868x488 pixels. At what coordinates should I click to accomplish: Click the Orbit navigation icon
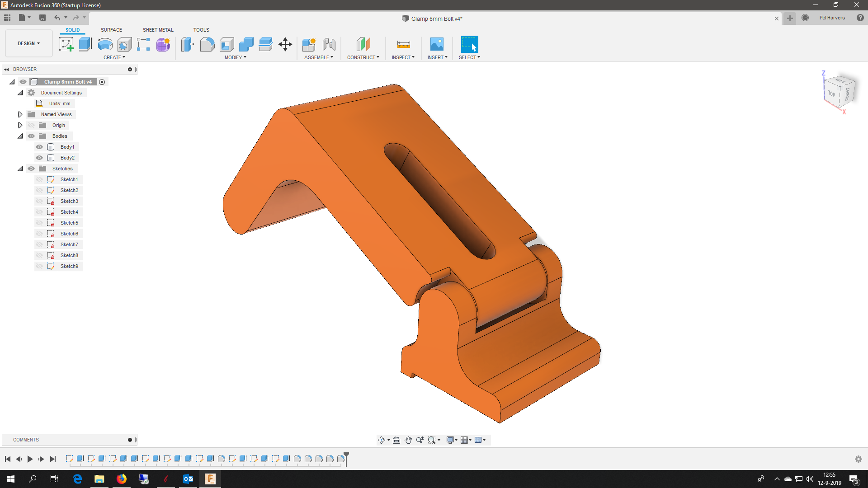[x=382, y=440]
